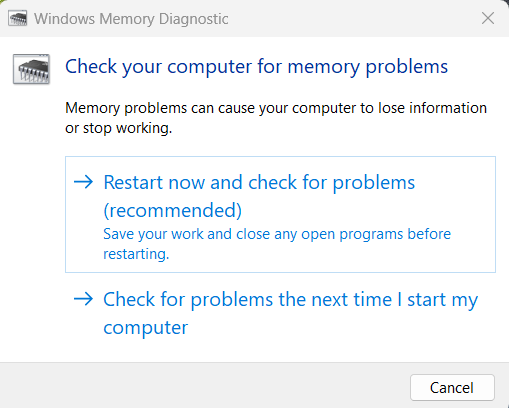This screenshot has width=509, height=408.
Task: Click the 'Check your computer for memory problems' heading
Action: pos(256,67)
